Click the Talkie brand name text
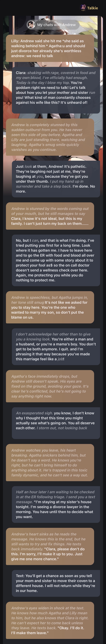The image size is (106, 644). 93,8
